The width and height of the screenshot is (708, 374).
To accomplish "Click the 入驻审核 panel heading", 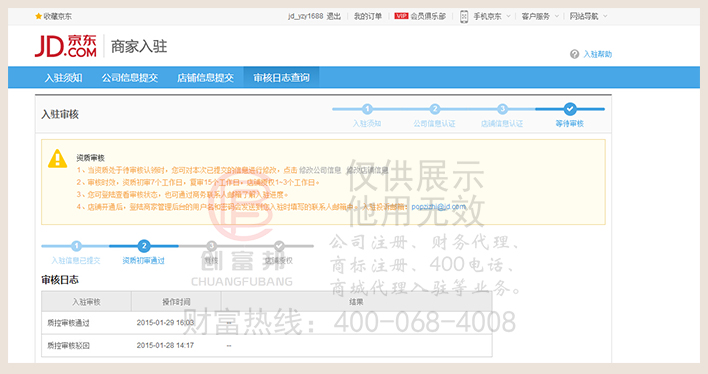I will (x=60, y=114).
